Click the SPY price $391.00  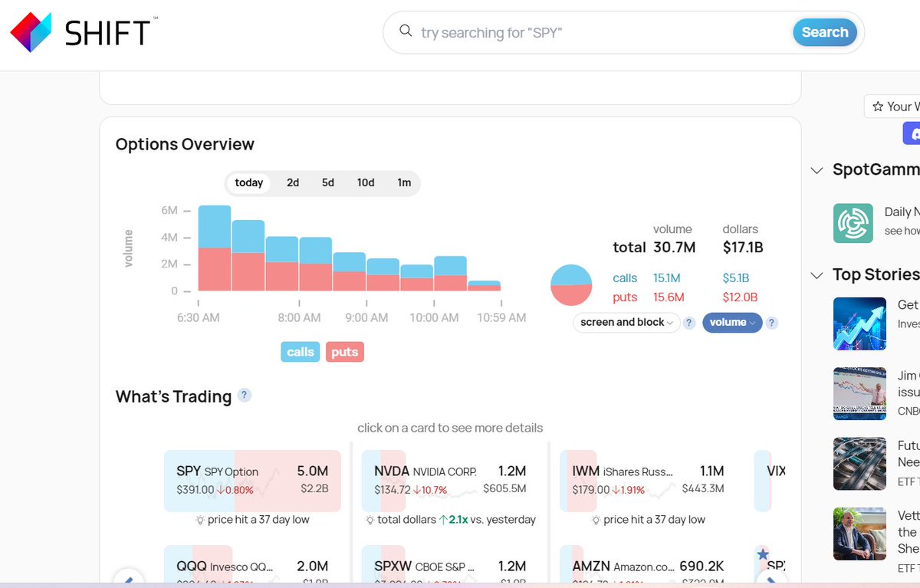(195, 489)
